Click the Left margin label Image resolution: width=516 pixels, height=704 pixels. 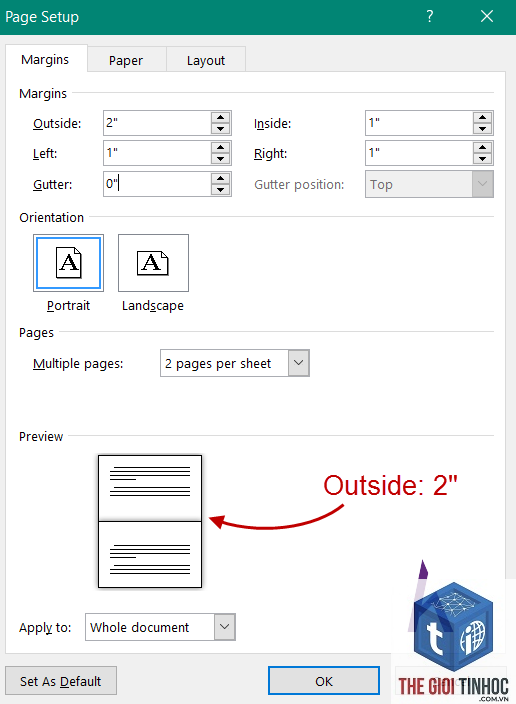tap(45, 154)
